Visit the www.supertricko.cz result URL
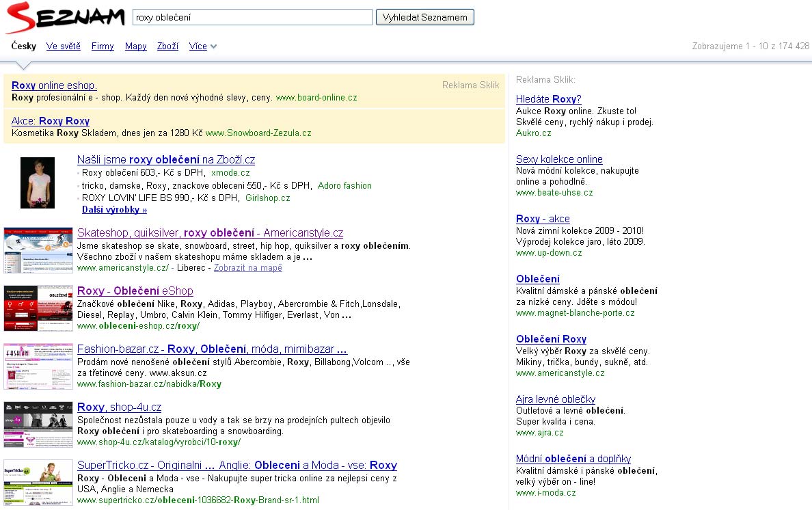The width and height of the screenshot is (812, 510). coord(198,500)
